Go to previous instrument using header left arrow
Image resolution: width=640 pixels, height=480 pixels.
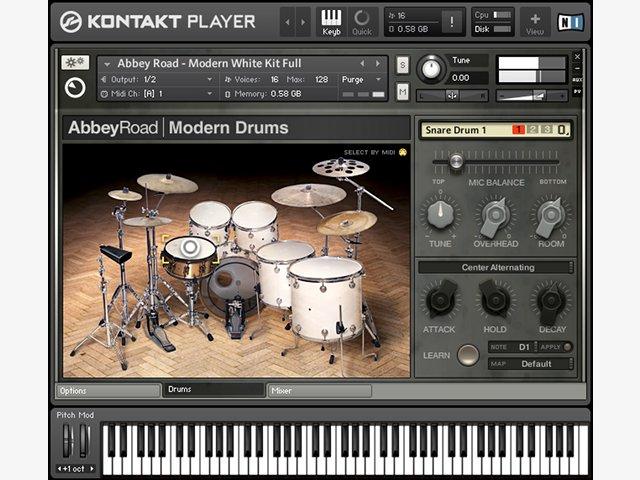tap(287, 22)
